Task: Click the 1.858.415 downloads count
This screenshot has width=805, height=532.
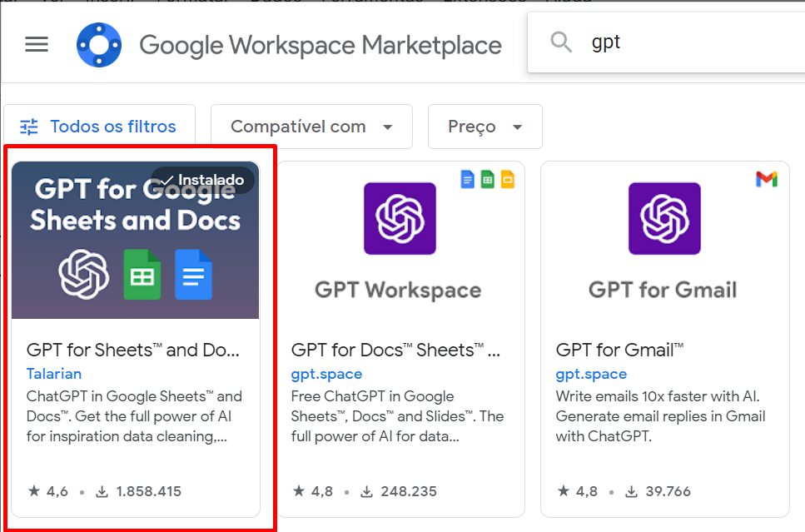Action: pos(139,491)
